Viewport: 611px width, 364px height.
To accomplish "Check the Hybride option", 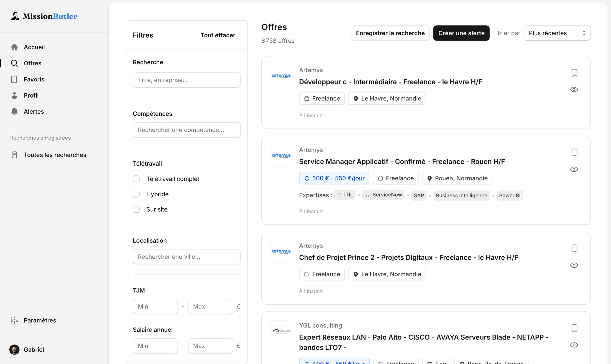I will 136,194.
